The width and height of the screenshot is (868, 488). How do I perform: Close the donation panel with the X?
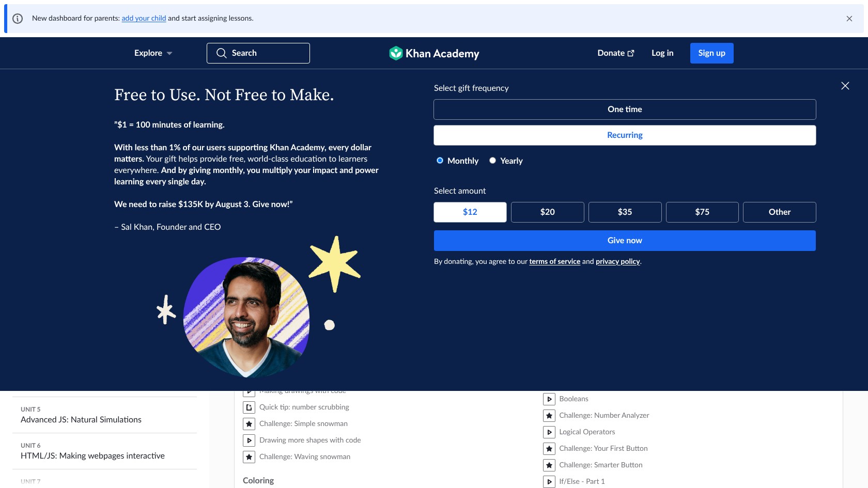(x=845, y=86)
